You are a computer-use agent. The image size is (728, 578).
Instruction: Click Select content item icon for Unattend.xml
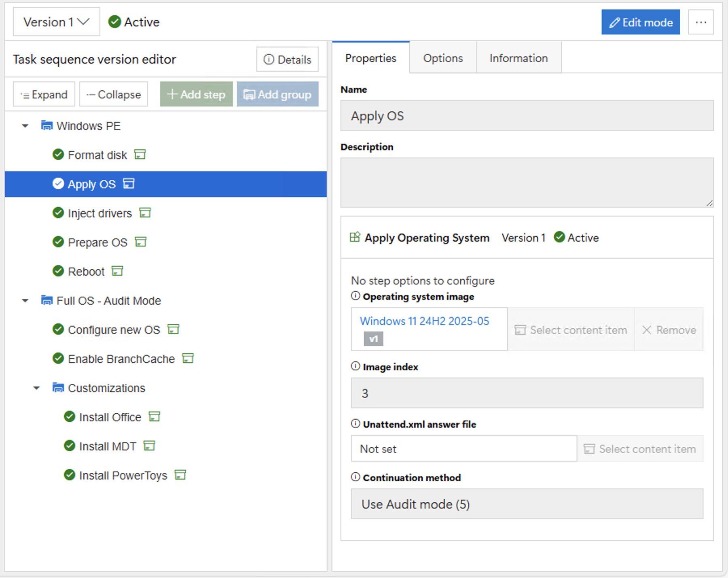coord(589,448)
